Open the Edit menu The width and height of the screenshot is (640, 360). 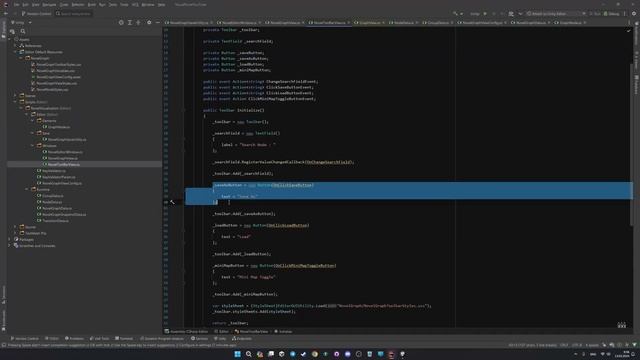click(x=25, y=4)
